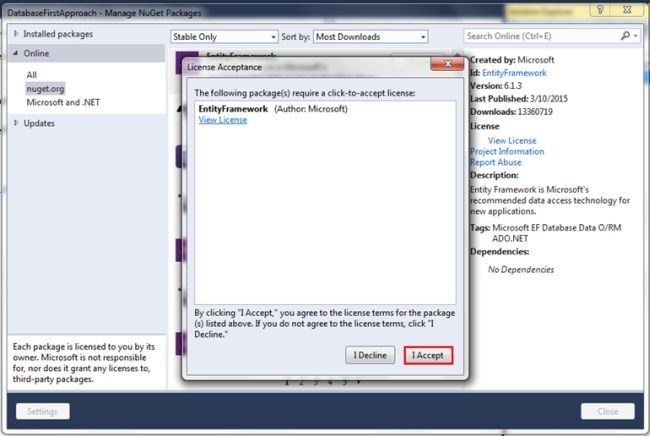
Task: Collapse the Online section
Action: [16, 53]
